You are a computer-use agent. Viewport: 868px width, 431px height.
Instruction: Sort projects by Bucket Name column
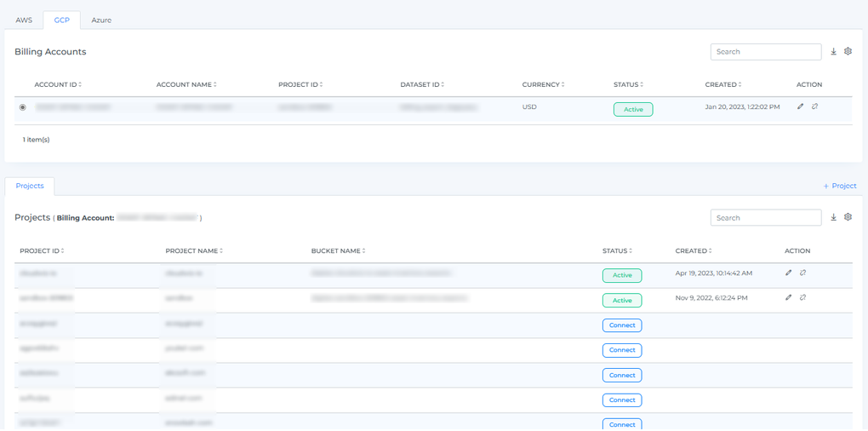[x=338, y=251]
